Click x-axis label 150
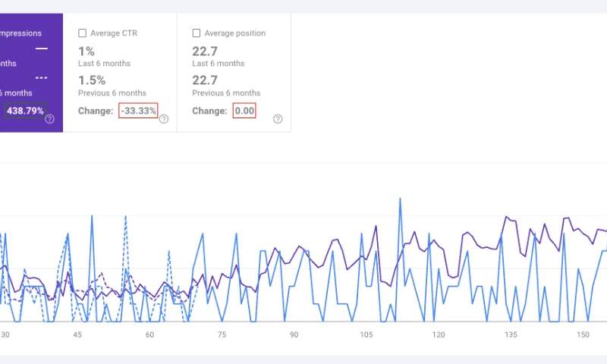Viewport: 607px width, 364px height. (583, 334)
